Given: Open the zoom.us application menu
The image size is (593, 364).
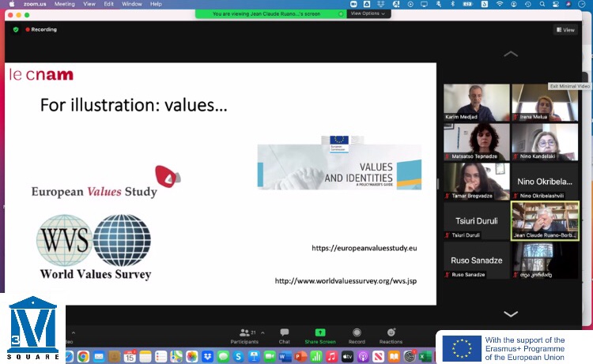Looking at the screenshot, I should coord(35,4).
